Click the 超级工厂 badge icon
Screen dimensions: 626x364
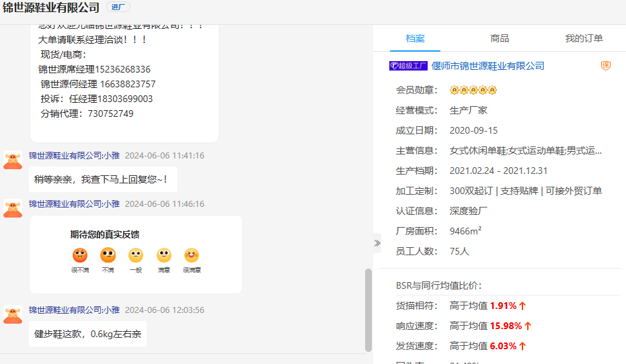(x=408, y=66)
